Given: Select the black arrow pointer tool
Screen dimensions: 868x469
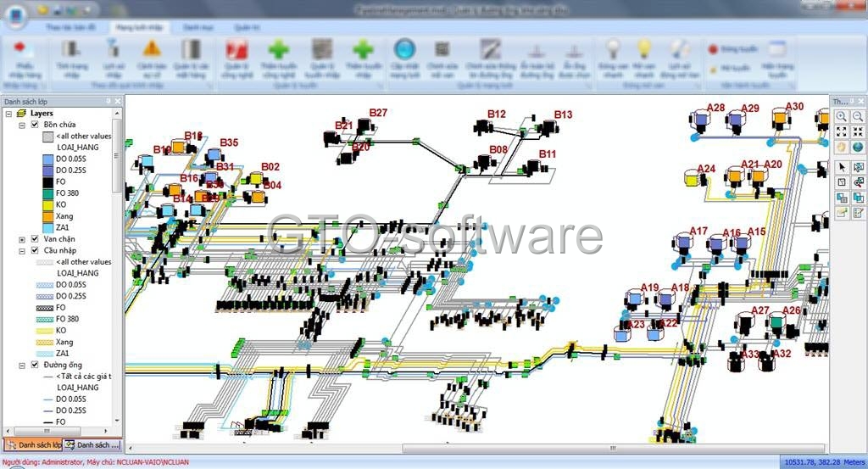Looking at the screenshot, I should 842,167.
